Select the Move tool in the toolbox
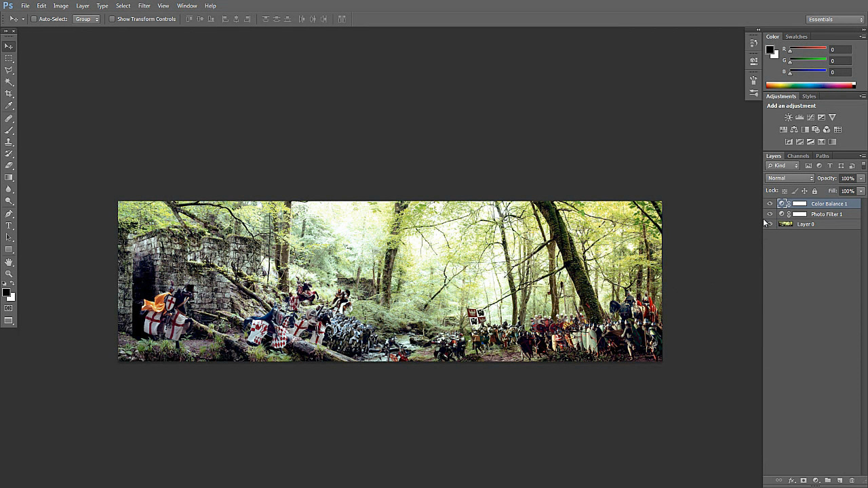Image resolution: width=868 pixels, height=488 pixels. (9, 46)
